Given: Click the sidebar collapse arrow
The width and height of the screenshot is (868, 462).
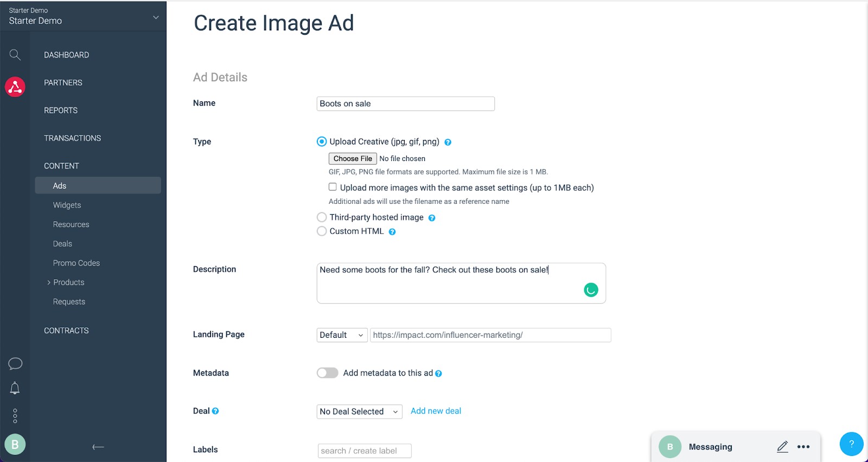Looking at the screenshot, I should (x=98, y=447).
